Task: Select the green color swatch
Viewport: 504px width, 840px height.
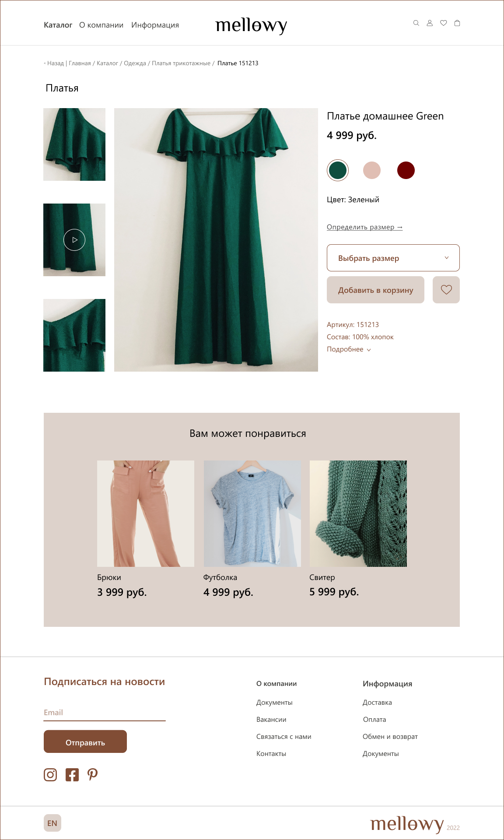Action: click(338, 170)
